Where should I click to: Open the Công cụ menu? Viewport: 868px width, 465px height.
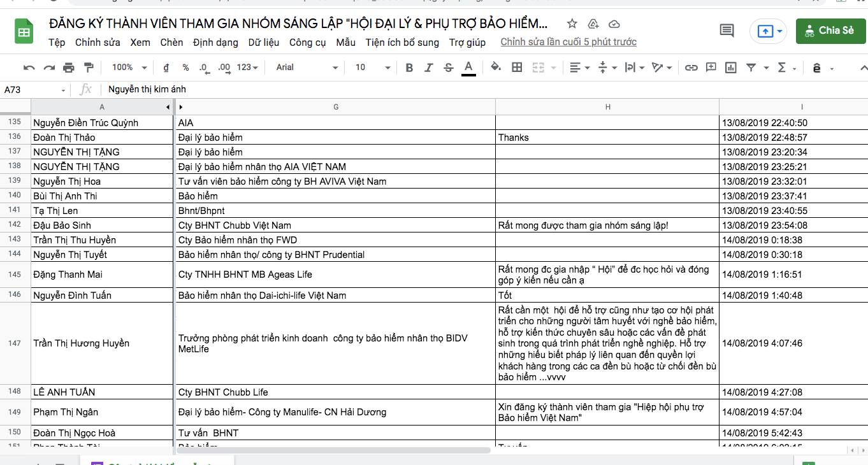[x=308, y=42]
